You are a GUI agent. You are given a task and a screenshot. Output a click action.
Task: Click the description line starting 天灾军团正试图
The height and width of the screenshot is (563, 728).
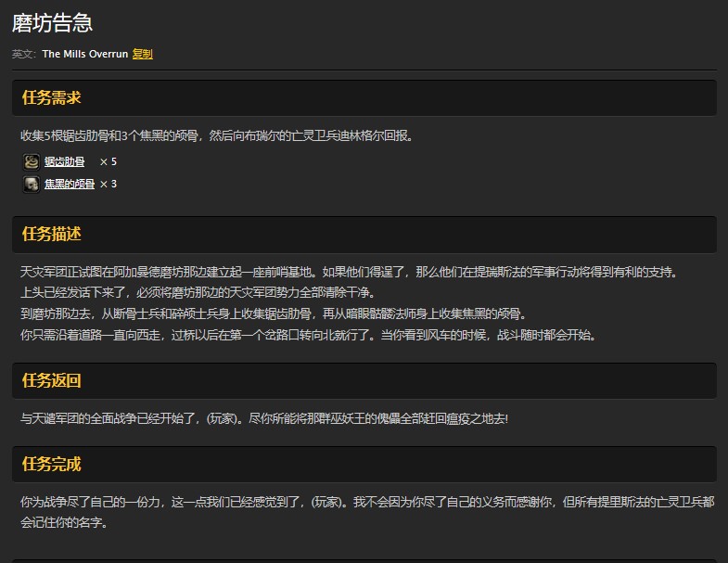[x=349, y=272]
